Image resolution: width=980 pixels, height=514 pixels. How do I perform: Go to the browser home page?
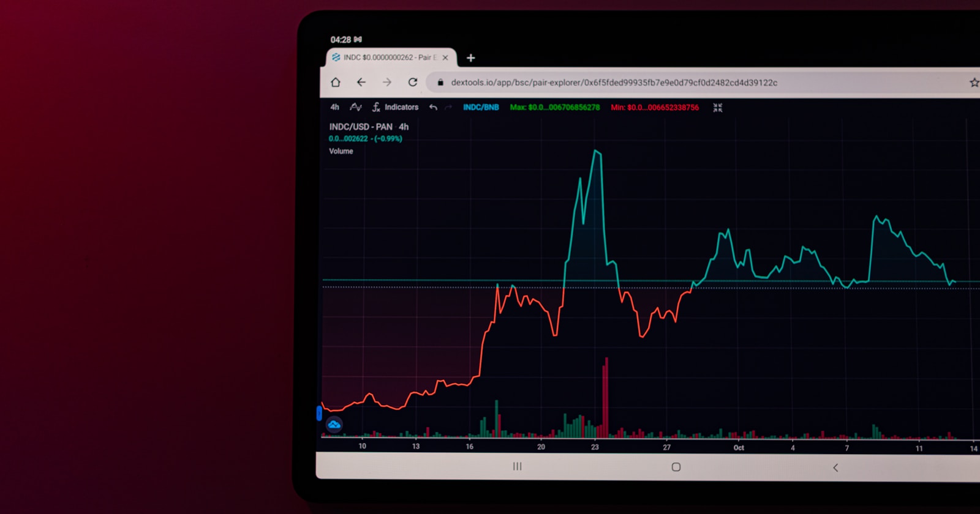(336, 82)
